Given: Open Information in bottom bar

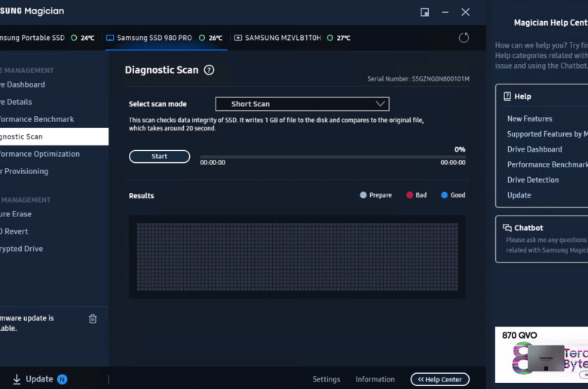Looking at the screenshot, I should click(375, 379).
